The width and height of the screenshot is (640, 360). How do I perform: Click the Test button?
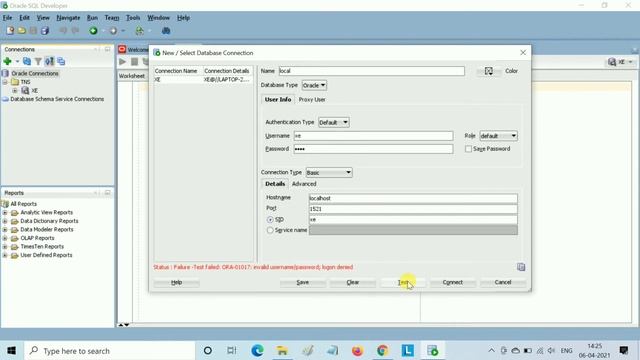(403, 282)
